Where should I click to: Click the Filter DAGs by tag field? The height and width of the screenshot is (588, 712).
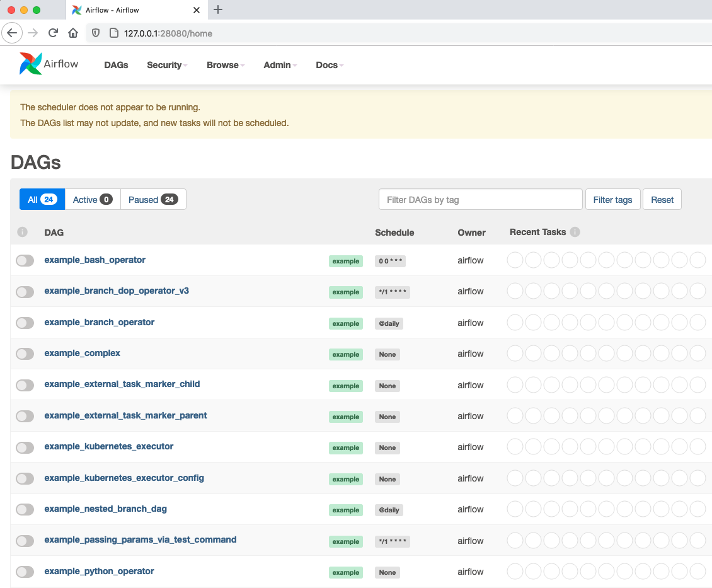(480, 200)
